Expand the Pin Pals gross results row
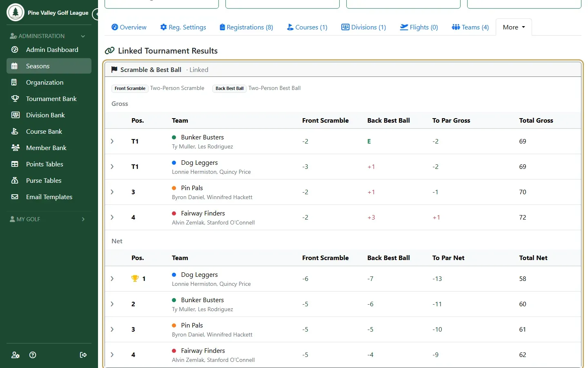 112,192
